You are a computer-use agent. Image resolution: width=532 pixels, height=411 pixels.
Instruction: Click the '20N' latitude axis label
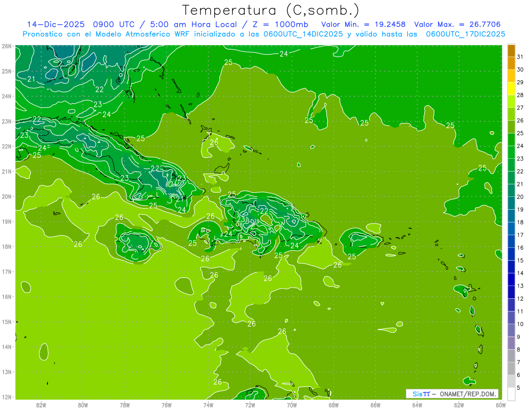point(6,196)
